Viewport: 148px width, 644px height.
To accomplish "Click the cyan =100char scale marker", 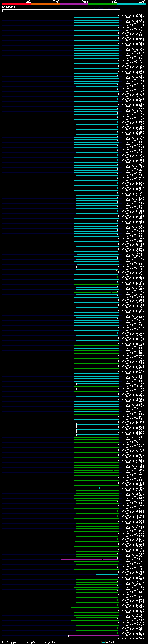I will click(104, 642).
